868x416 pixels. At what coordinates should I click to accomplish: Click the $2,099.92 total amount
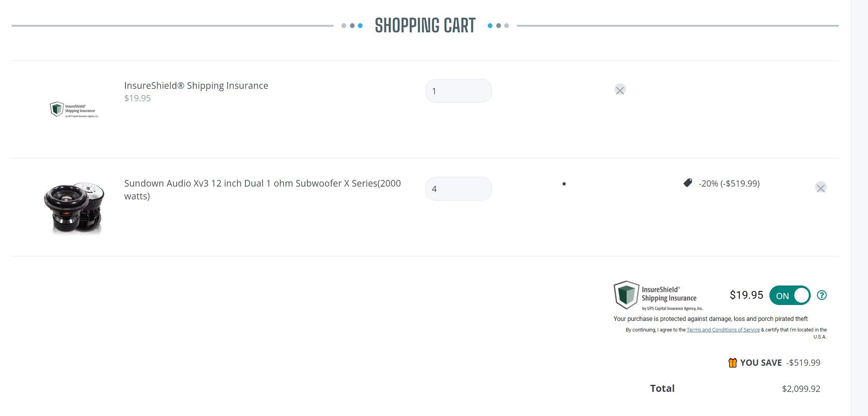point(801,389)
